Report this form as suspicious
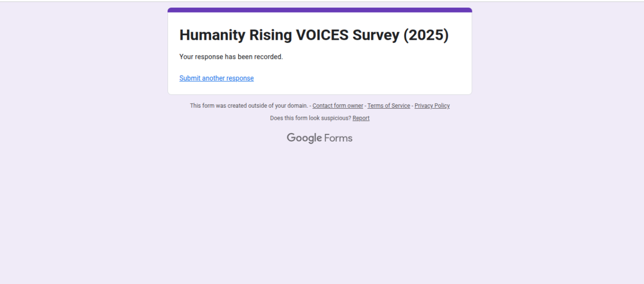The image size is (644, 284). click(x=361, y=118)
